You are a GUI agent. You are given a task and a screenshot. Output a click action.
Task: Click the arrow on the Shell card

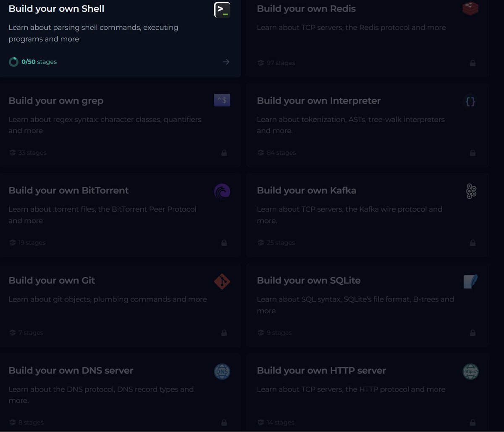pos(226,62)
